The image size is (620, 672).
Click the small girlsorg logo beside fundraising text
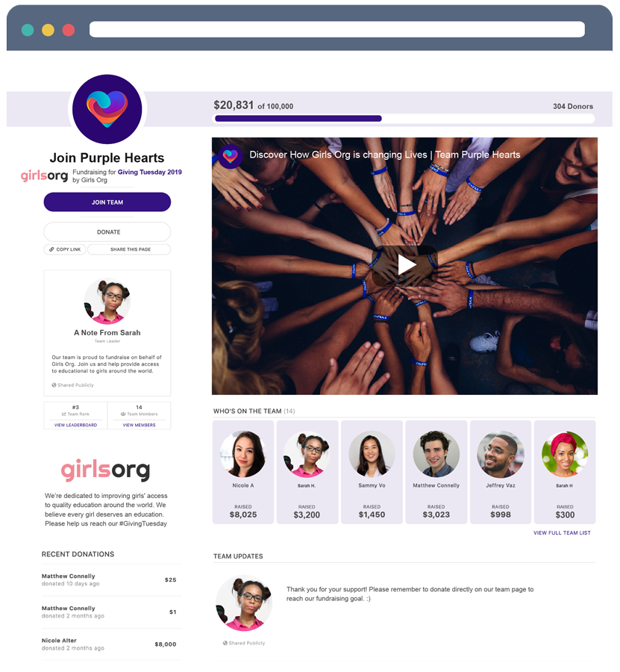coord(45,175)
